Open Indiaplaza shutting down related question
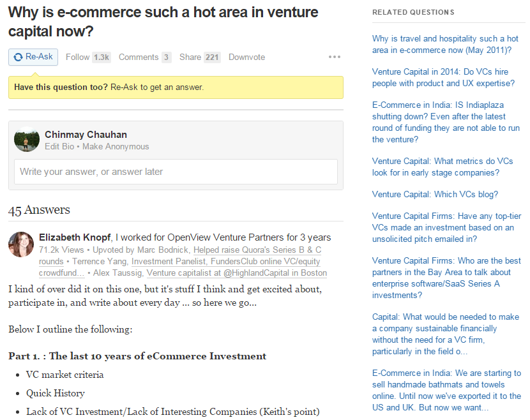The height and width of the screenshot is (420, 530). click(446, 122)
